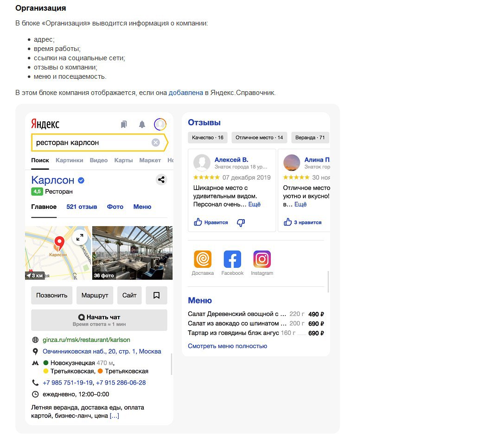Filter reviews by Качество · 16
This screenshot has width=504, height=436.
coord(208,138)
